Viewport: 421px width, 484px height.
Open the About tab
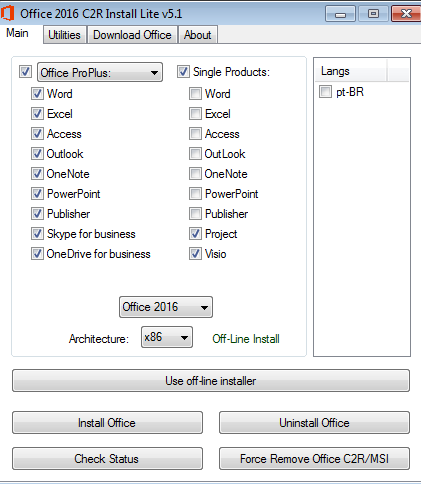coord(198,35)
